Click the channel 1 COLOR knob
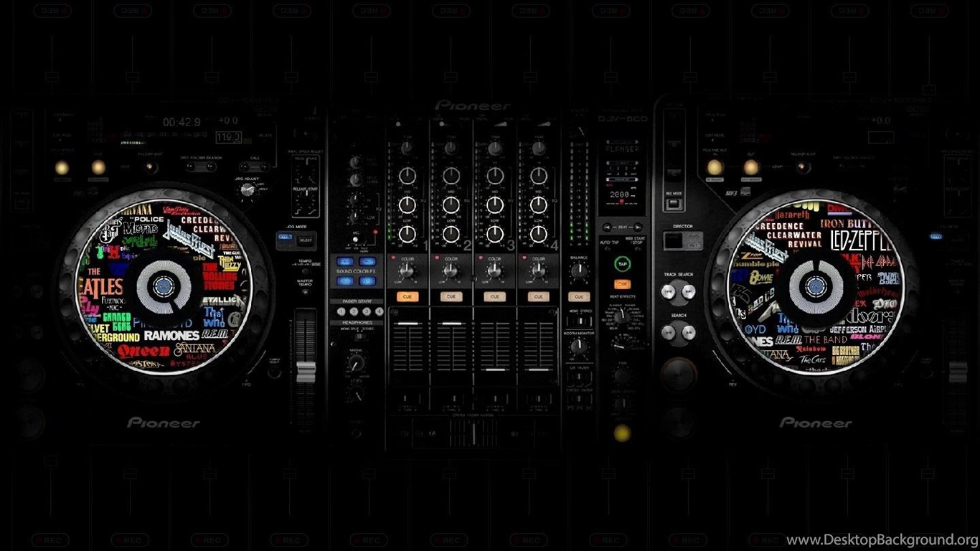This screenshot has width=980, height=551. [x=407, y=270]
